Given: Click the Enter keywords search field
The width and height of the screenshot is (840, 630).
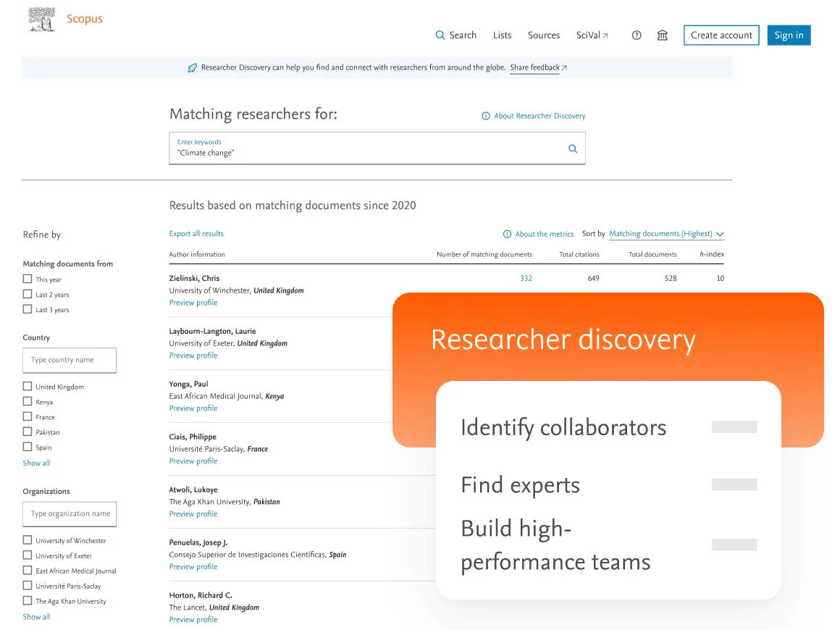Looking at the screenshot, I should (x=326, y=153).
